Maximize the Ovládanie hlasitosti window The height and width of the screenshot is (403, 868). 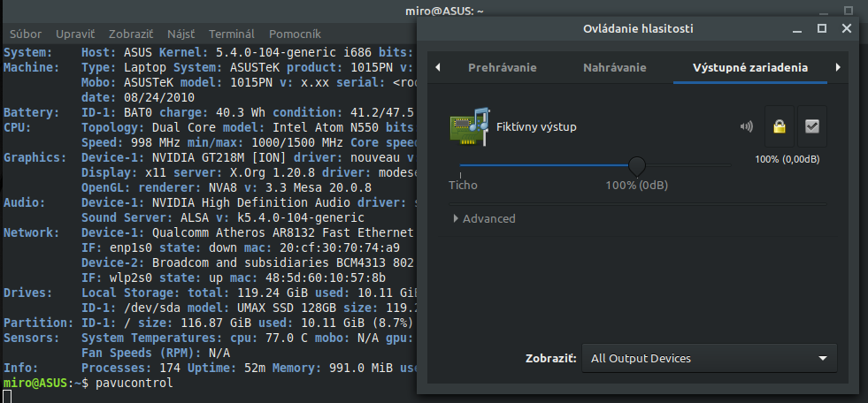click(x=821, y=28)
